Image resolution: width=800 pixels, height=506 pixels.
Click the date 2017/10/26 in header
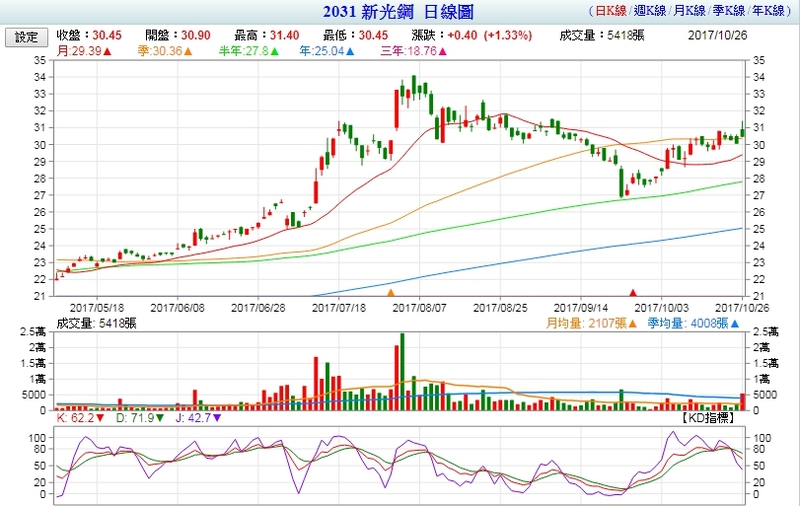pyautogui.click(x=717, y=35)
